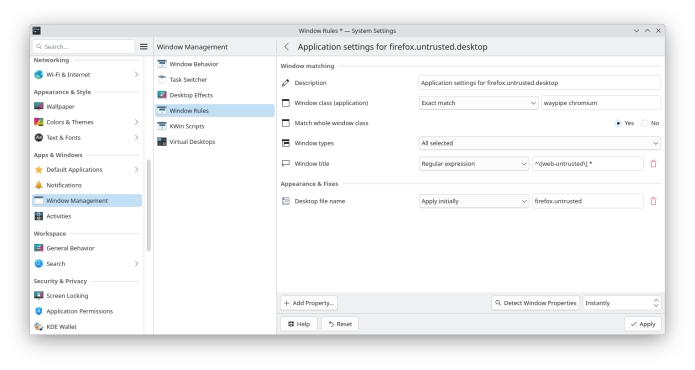Open General Behavior settings
The image size is (695, 370).
[87, 248]
